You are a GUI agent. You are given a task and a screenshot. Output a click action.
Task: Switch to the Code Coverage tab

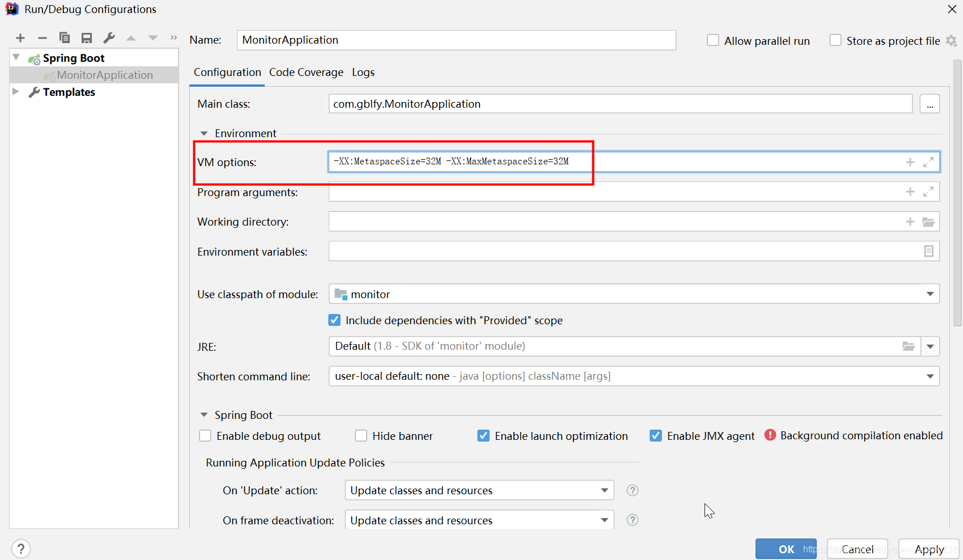306,73
